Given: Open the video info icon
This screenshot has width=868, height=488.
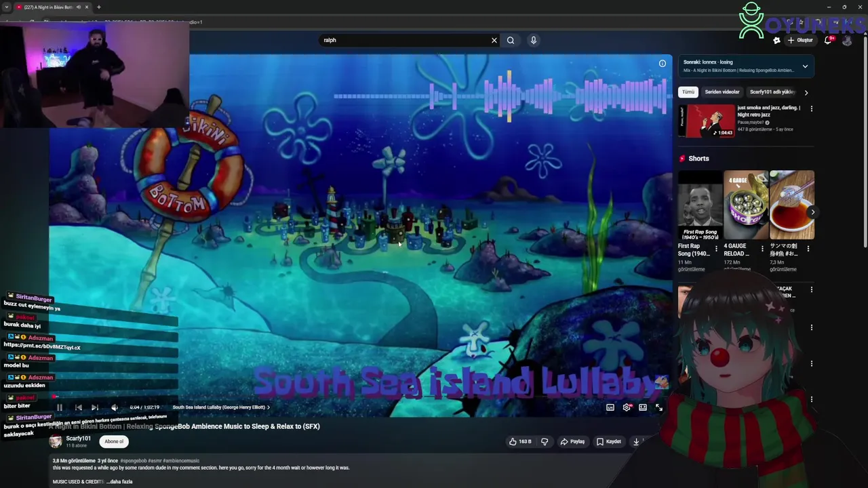Looking at the screenshot, I should tap(663, 64).
